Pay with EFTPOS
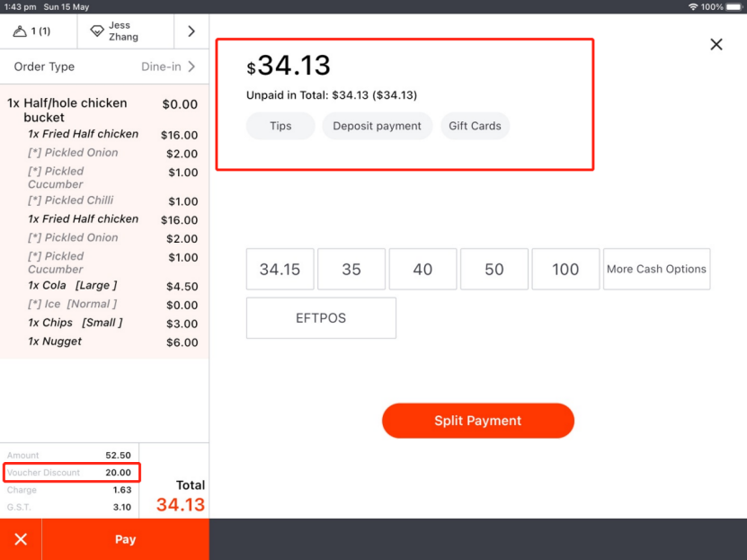Image resolution: width=747 pixels, height=560 pixels. [x=321, y=318]
